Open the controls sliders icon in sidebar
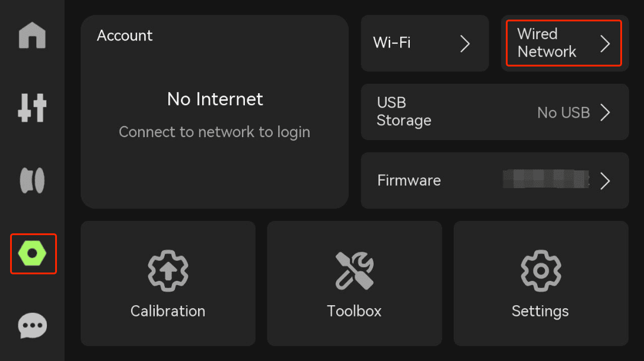Screen dimensions: 644x361 click(32, 107)
